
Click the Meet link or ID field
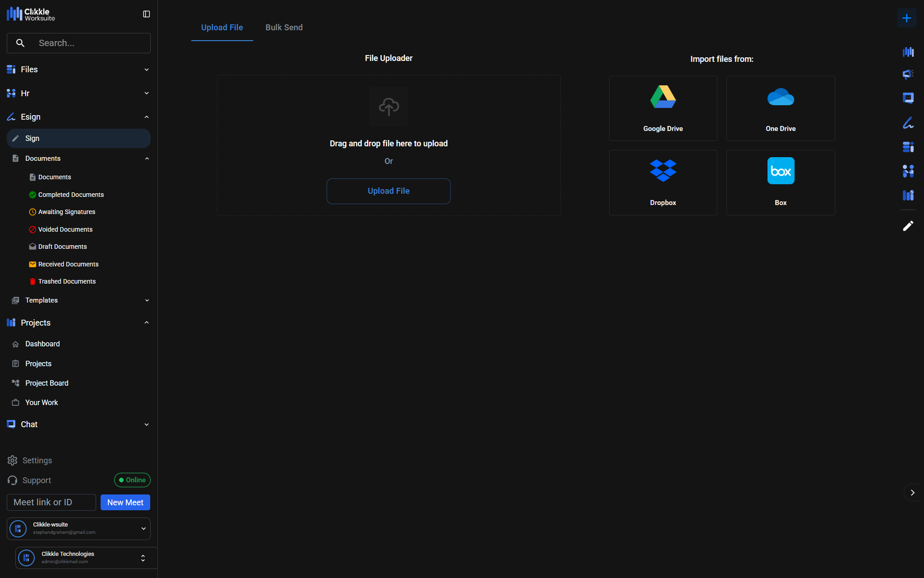[51, 502]
